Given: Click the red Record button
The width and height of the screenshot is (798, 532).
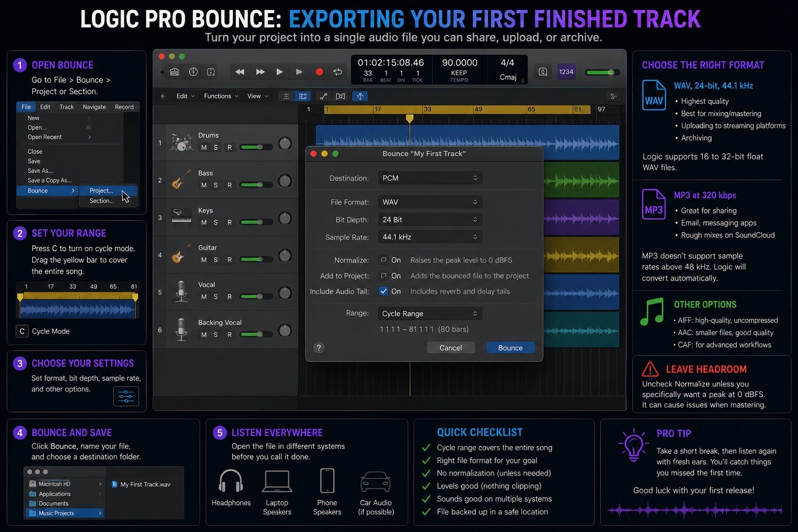Looking at the screenshot, I should [x=319, y=72].
